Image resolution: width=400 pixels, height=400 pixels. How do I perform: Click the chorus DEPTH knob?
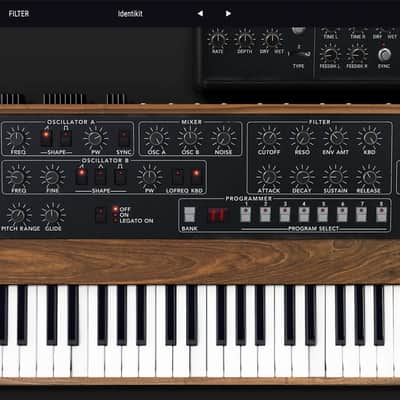coord(245,39)
